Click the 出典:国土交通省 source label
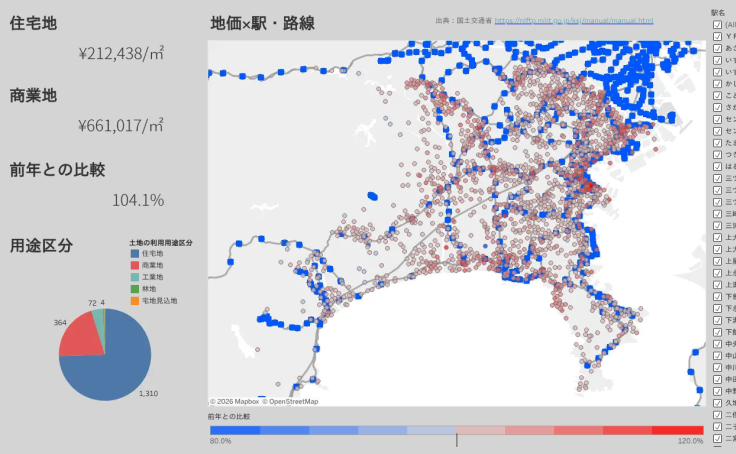The image size is (736, 454). pyautogui.click(x=464, y=21)
